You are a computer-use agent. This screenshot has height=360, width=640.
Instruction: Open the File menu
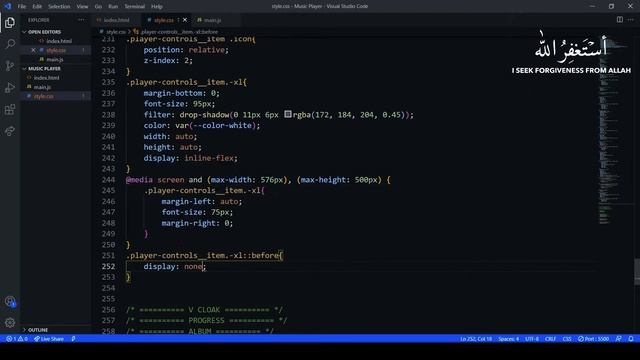[x=22, y=6]
